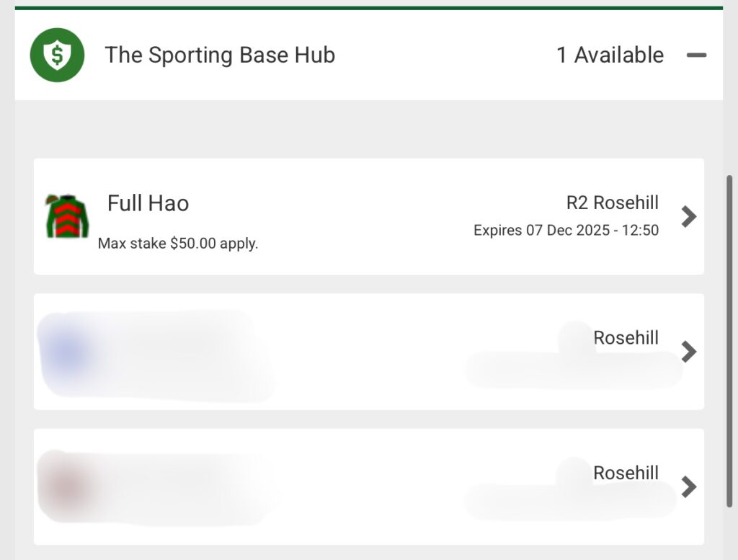
Task: Select the Full Hao runner name
Action: tap(148, 203)
